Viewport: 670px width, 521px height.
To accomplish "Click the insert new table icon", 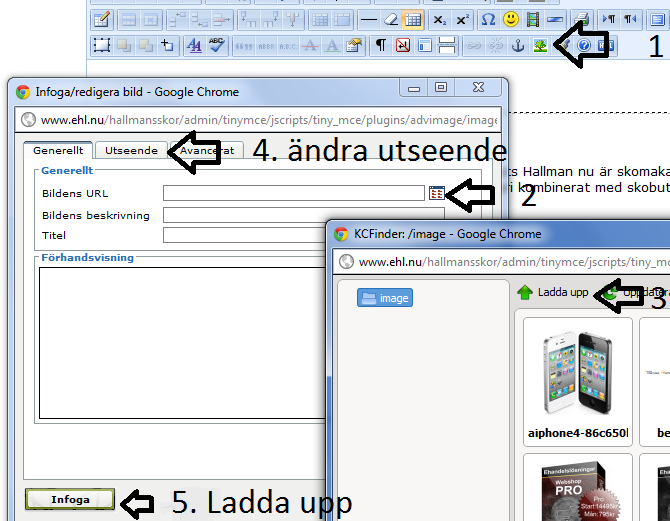I will [102, 20].
